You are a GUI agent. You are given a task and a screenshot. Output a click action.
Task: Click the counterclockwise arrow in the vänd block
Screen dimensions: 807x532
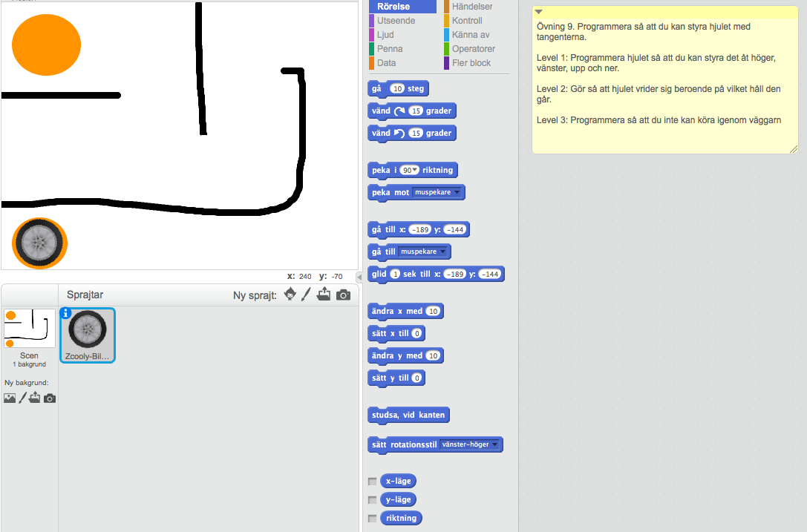click(399, 134)
